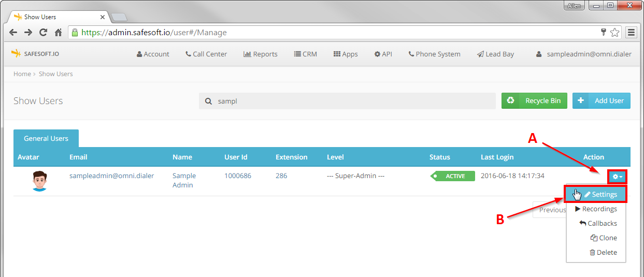
Task: Click the Last Login column header
Action: [497, 157]
